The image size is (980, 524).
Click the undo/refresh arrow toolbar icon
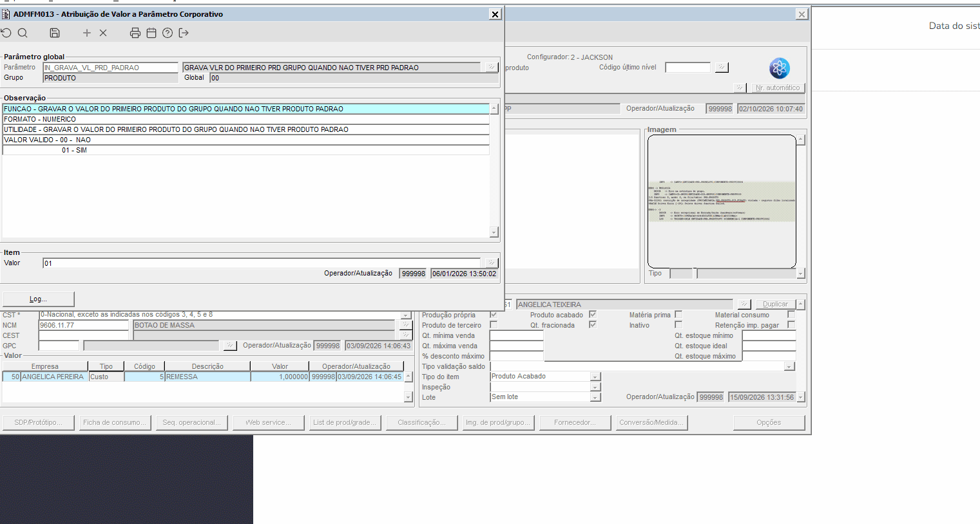[x=6, y=33]
